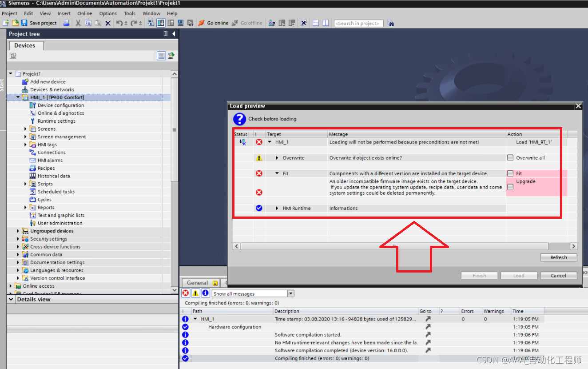Click the Split editor vertically icon

pos(326,23)
